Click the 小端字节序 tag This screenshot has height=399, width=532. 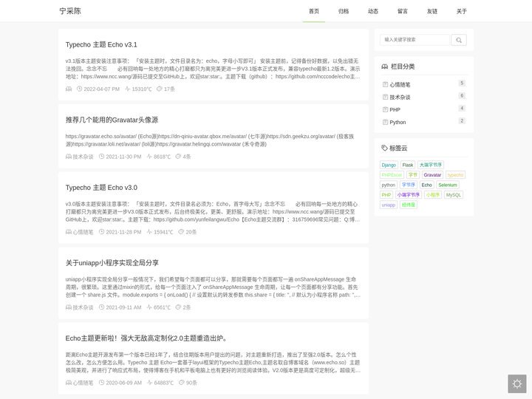409,195
